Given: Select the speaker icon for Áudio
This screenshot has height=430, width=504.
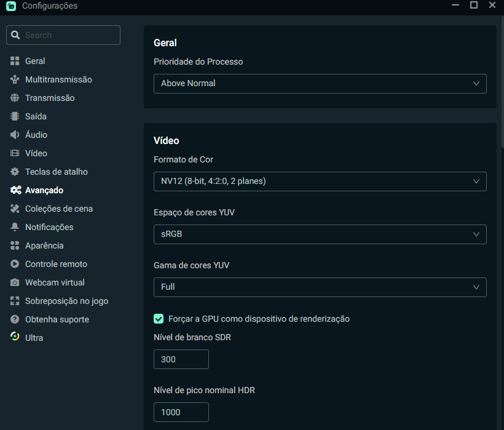Looking at the screenshot, I should [x=15, y=135].
